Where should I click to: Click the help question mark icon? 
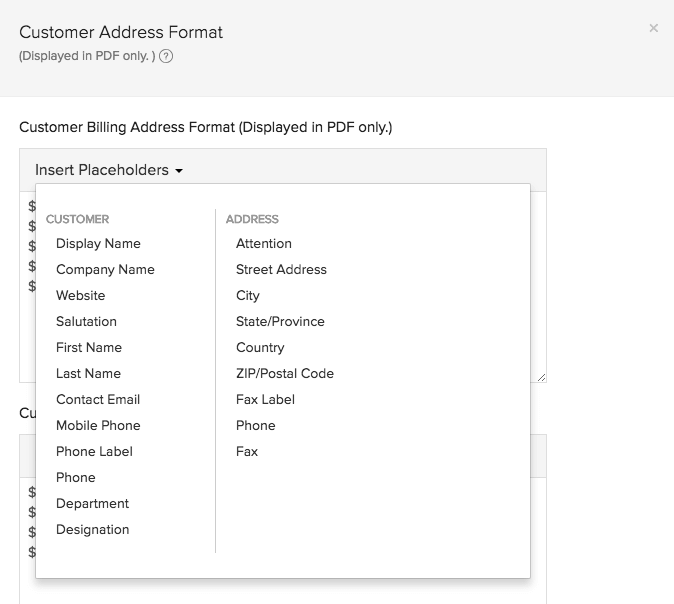point(166,57)
